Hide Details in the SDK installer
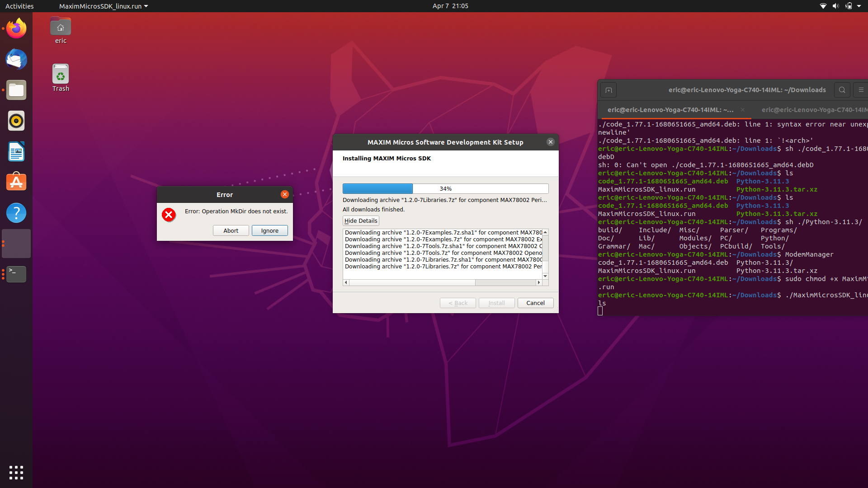The height and width of the screenshot is (488, 868). (360, 221)
